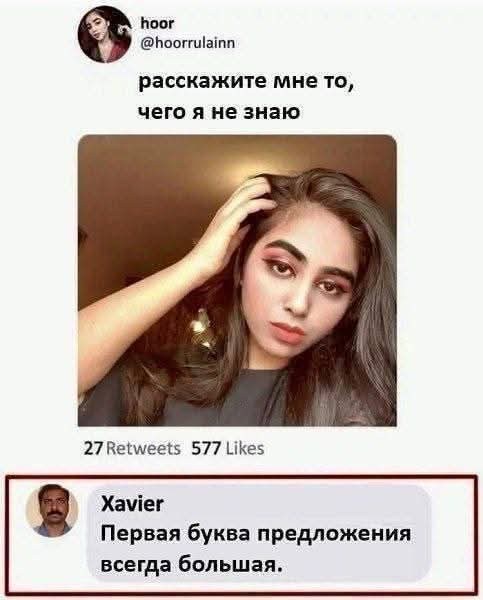Click the number 27 before Retweets

(x=92, y=448)
